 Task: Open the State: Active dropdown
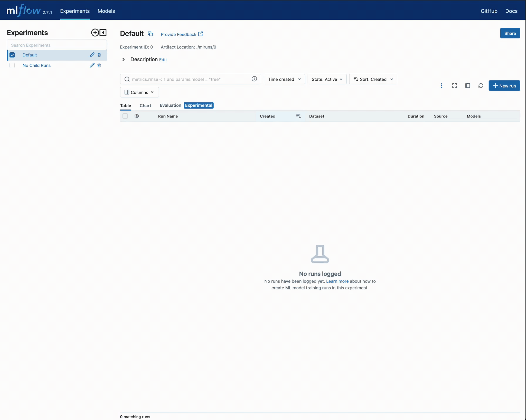click(x=327, y=79)
